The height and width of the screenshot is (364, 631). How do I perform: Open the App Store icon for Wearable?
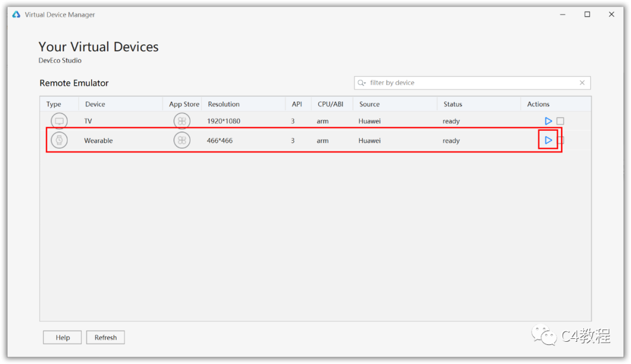tap(182, 140)
